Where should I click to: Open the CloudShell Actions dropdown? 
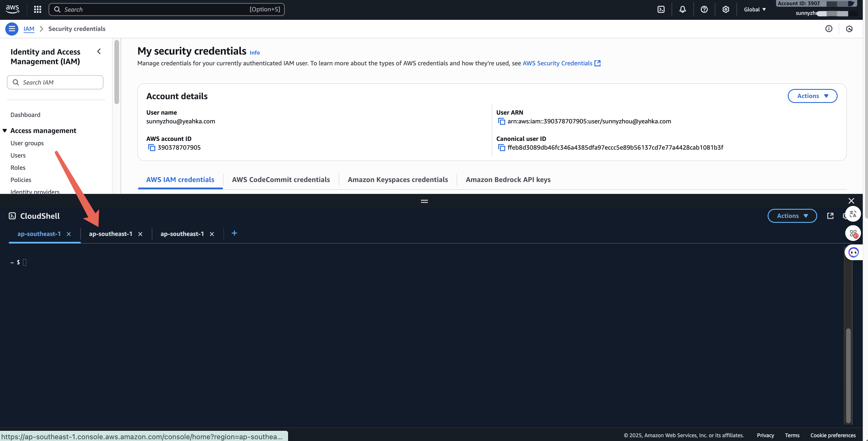pyautogui.click(x=792, y=216)
